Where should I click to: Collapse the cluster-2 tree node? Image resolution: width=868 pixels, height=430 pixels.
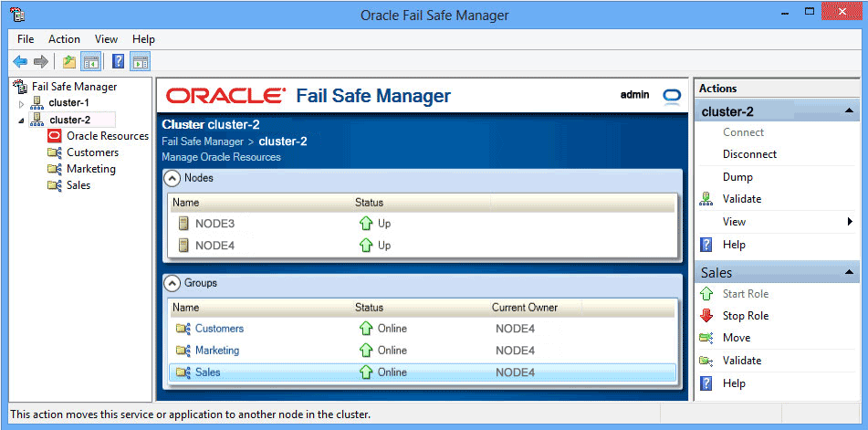22,121
